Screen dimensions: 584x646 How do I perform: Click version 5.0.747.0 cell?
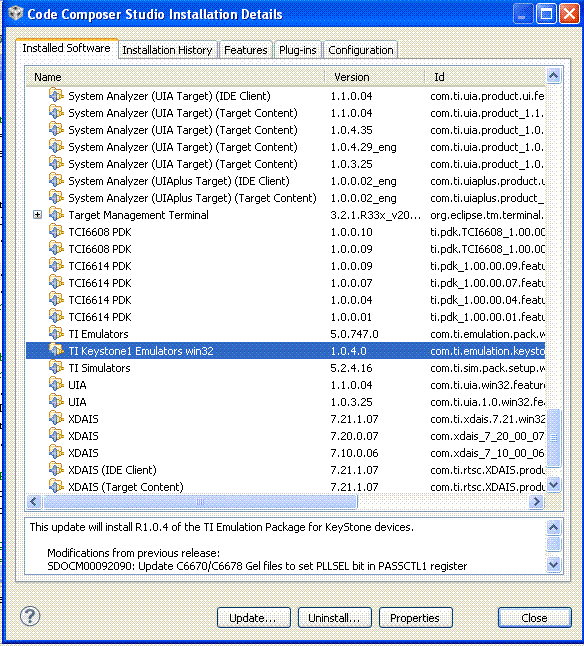(354, 334)
